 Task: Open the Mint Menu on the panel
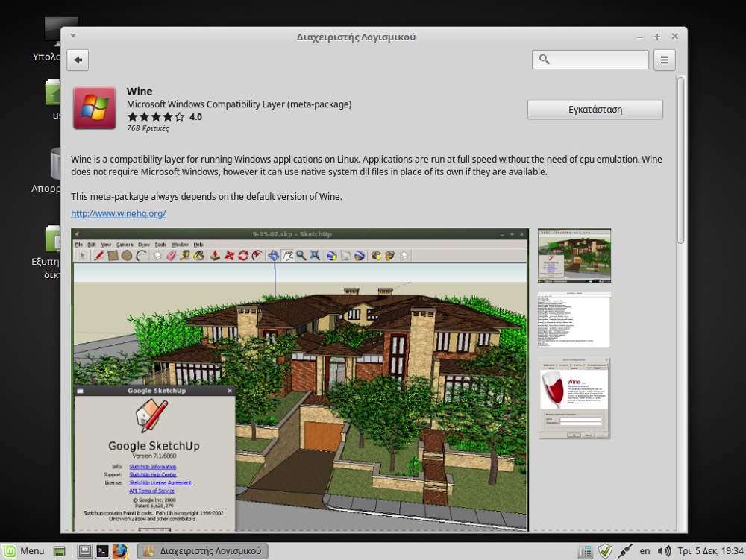pos(23,551)
